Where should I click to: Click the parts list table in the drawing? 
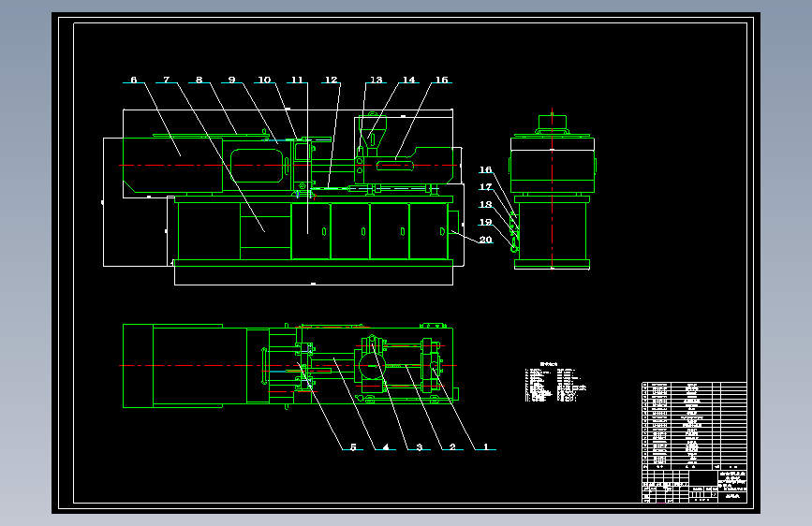[x=694, y=426]
